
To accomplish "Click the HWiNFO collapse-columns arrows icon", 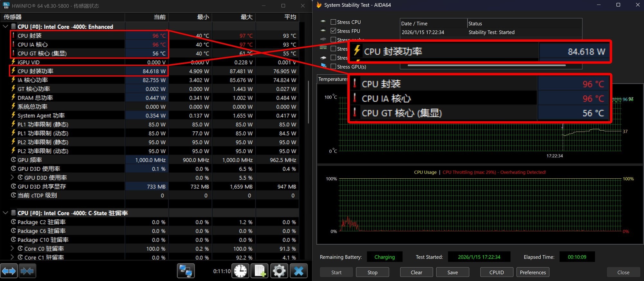I will tap(27, 271).
